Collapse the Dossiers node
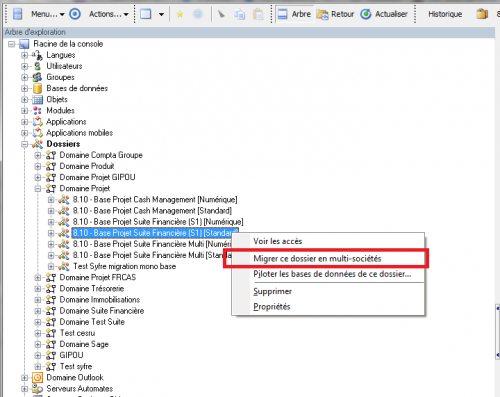This screenshot has width=500, height=397. pyautogui.click(x=25, y=144)
